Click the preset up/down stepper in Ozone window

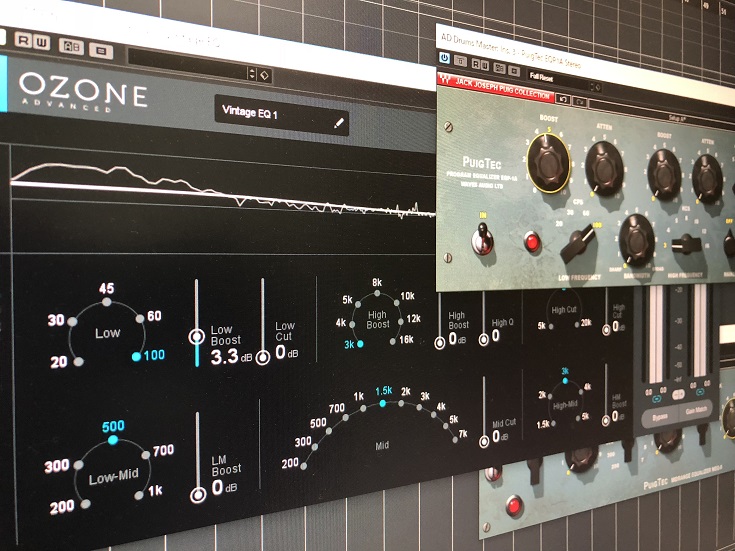point(252,74)
